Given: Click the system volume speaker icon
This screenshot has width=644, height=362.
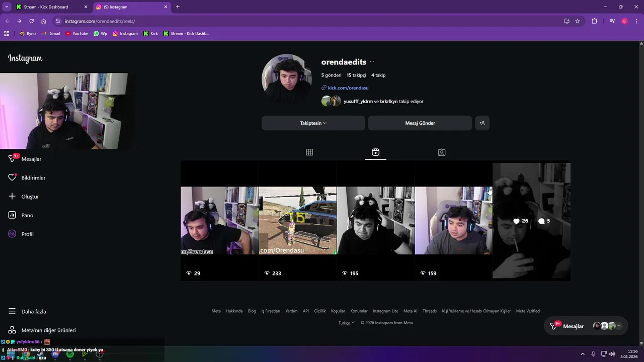Looking at the screenshot, I should point(612,354).
